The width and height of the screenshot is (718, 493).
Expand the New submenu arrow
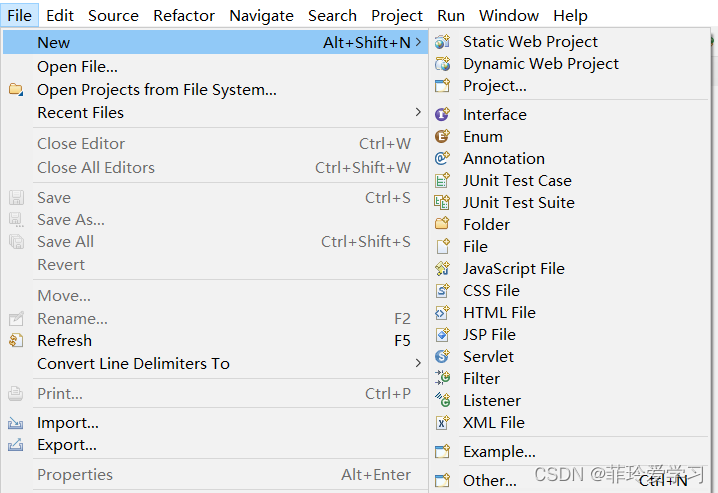click(418, 42)
